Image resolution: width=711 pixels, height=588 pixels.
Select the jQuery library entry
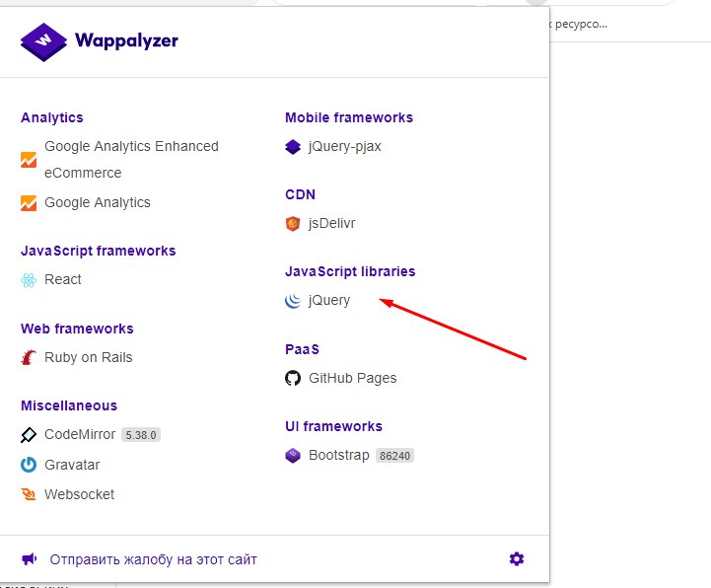coord(329,301)
